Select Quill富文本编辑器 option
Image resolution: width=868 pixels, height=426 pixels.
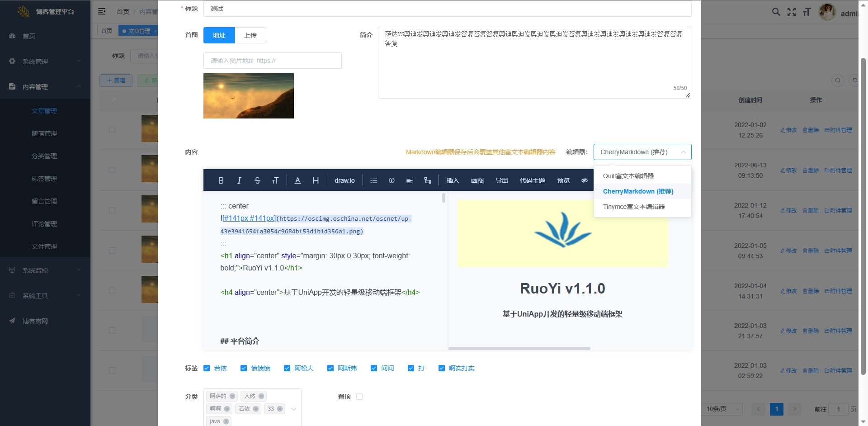pyautogui.click(x=628, y=176)
